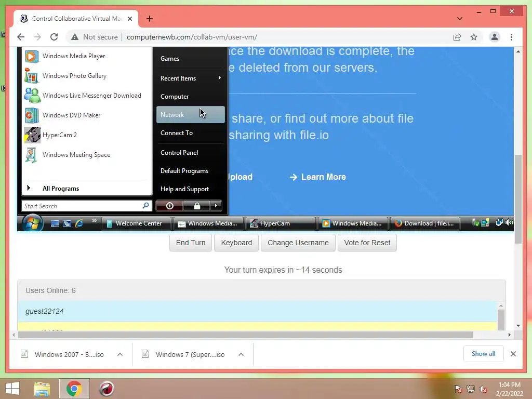Screen dimensions: 532x399
Task: Click Show Desktop quick launch icon
Action: pyautogui.click(x=55, y=223)
